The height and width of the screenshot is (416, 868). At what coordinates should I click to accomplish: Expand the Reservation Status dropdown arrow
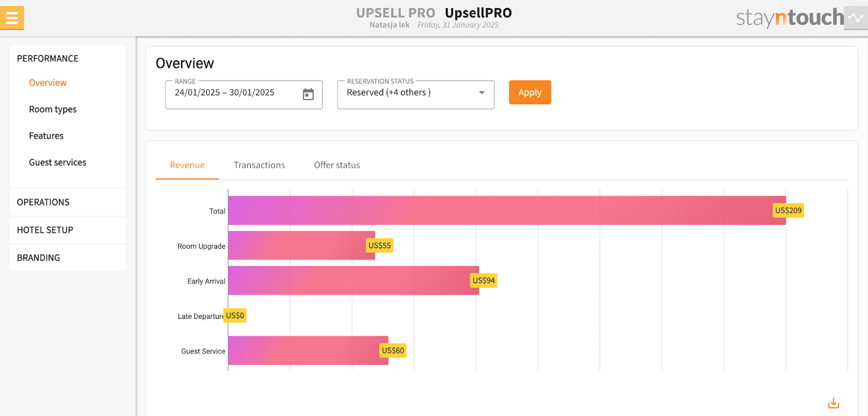click(x=482, y=93)
